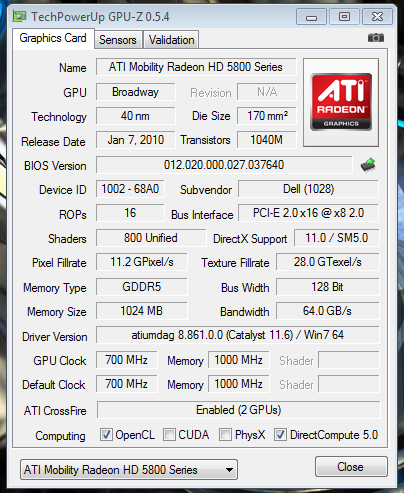Select the Graphics Card tab
This screenshot has width=404, height=493.
coord(53,38)
